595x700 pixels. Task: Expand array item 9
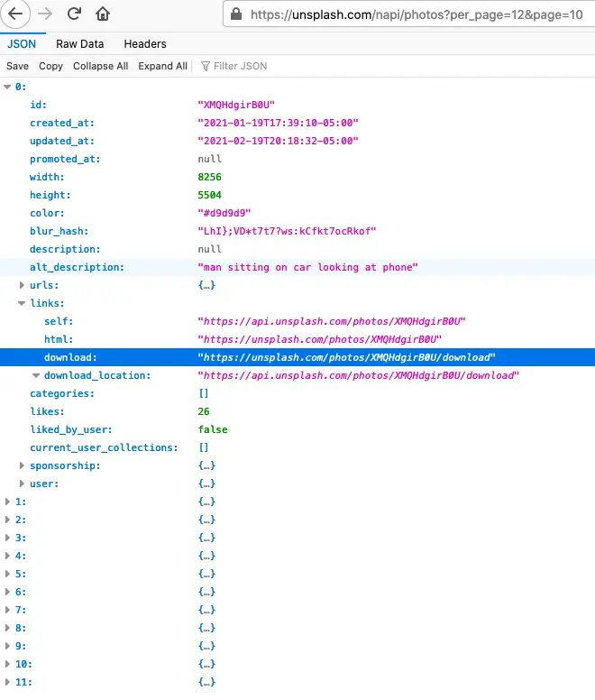[7, 646]
